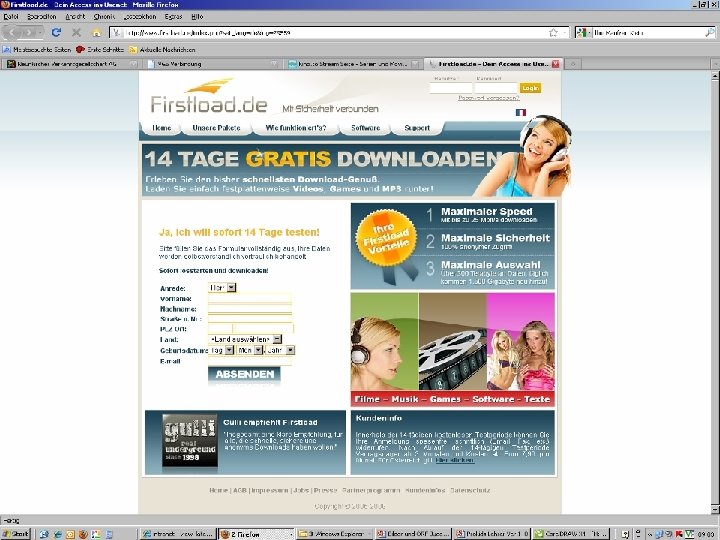720x540 pixels.
Task: Click the stop loading X icon
Action: tap(76, 33)
